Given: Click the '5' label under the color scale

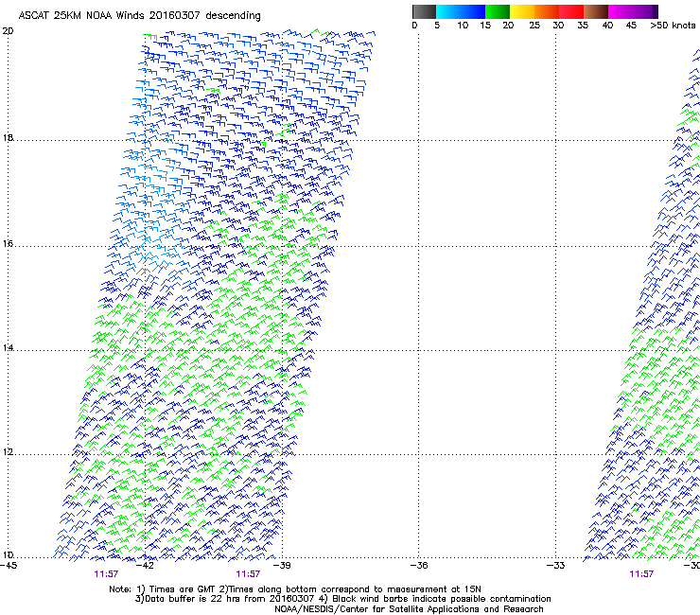Looking at the screenshot, I should (437, 26).
